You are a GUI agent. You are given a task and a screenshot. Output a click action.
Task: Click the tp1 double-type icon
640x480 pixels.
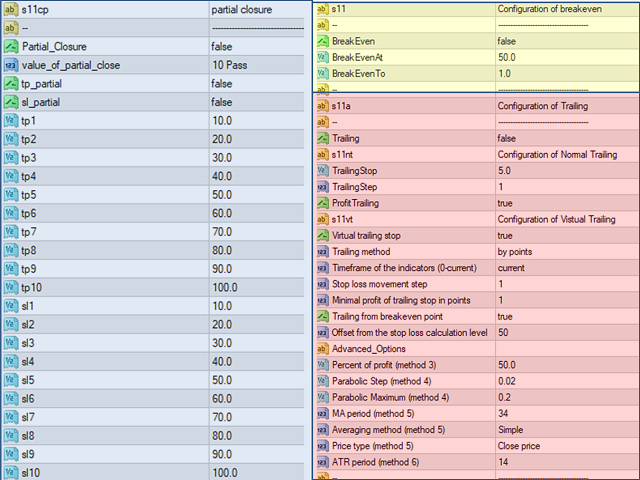11,121
